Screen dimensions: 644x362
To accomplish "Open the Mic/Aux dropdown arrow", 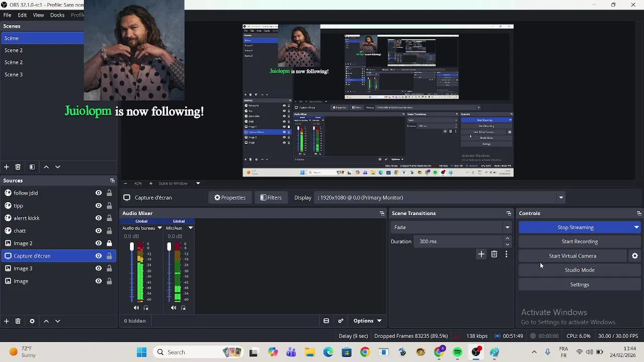I will coord(191,228).
